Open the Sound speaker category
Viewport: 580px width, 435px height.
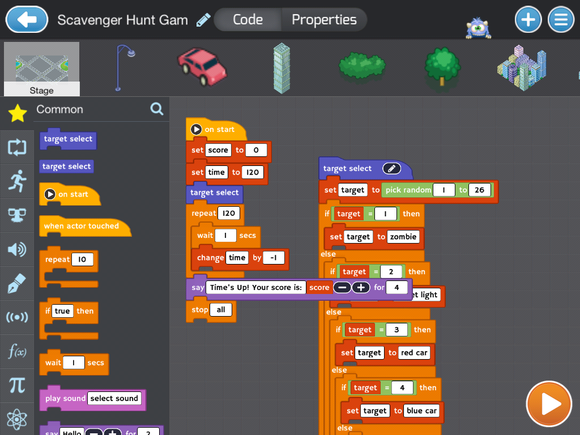coord(17,249)
